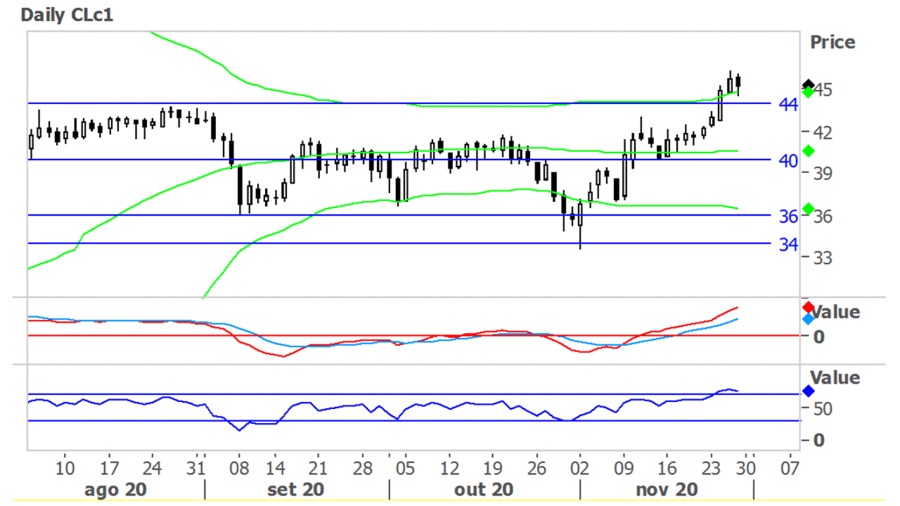Click the blue 44 resistance level label
900x506 pixels.
(x=788, y=104)
